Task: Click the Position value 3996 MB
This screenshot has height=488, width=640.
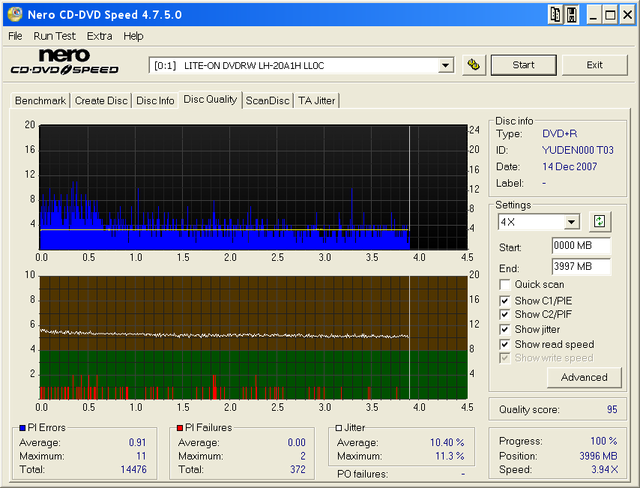Action: coord(598,456)
